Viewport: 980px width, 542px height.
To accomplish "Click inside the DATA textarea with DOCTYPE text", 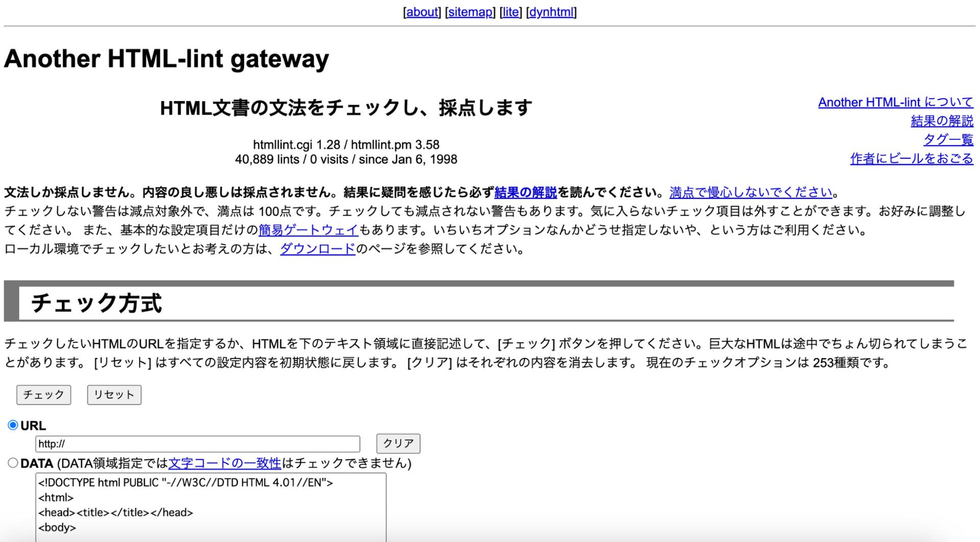I will 204,506.
